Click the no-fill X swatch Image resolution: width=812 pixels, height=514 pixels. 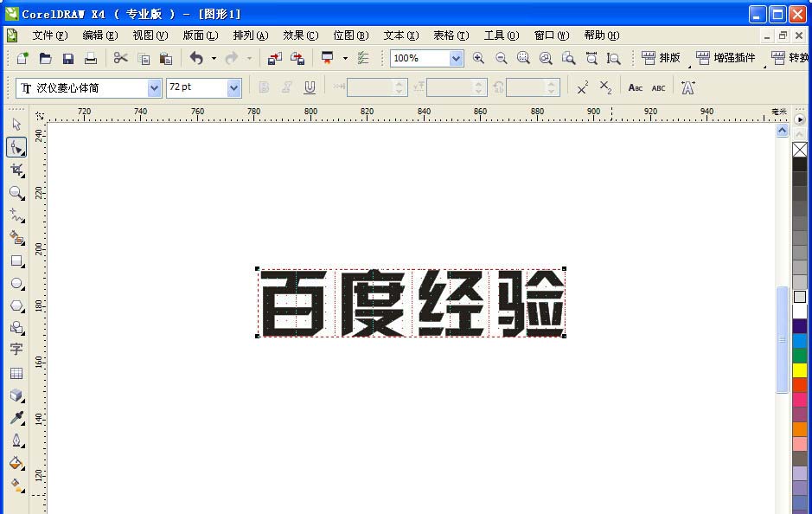(x=800, y=150)
